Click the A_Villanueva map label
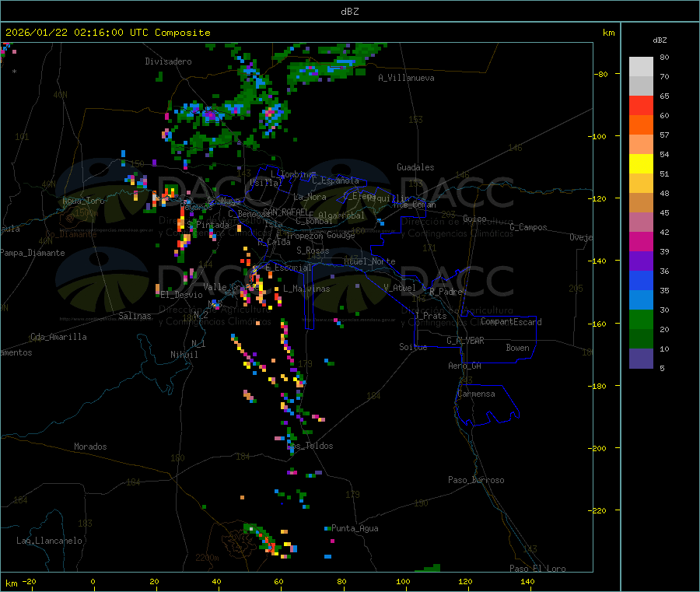 pos(406,78)
